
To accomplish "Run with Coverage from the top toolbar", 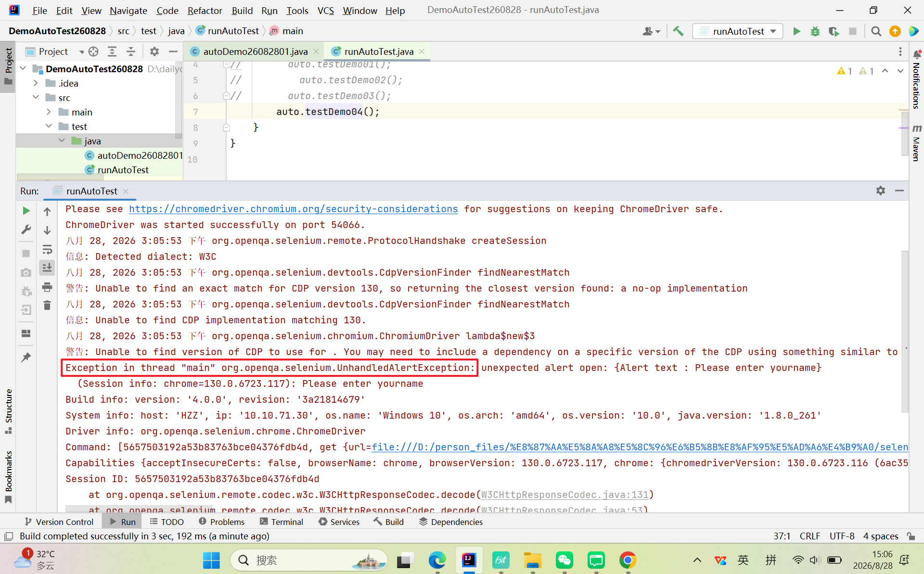I will (834, 31).
